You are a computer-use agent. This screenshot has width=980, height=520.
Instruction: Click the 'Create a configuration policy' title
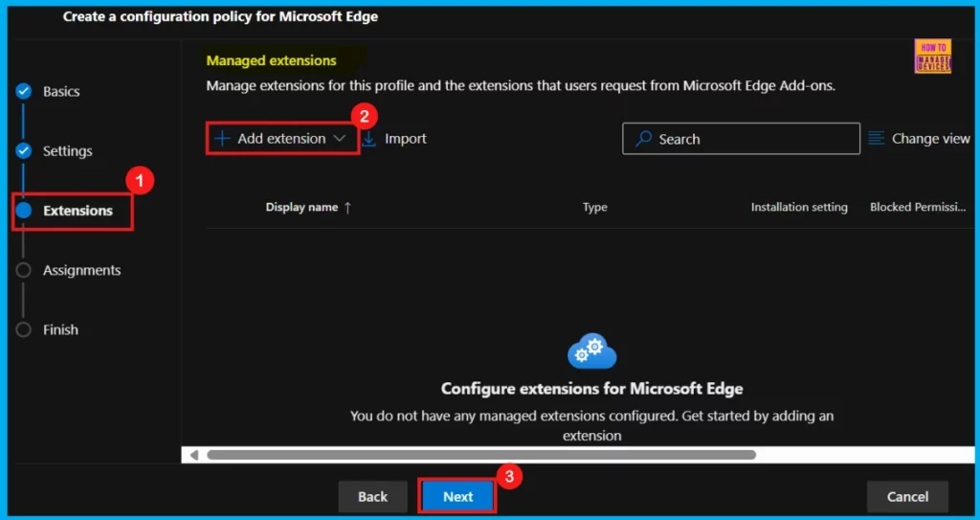click(220, 17)
